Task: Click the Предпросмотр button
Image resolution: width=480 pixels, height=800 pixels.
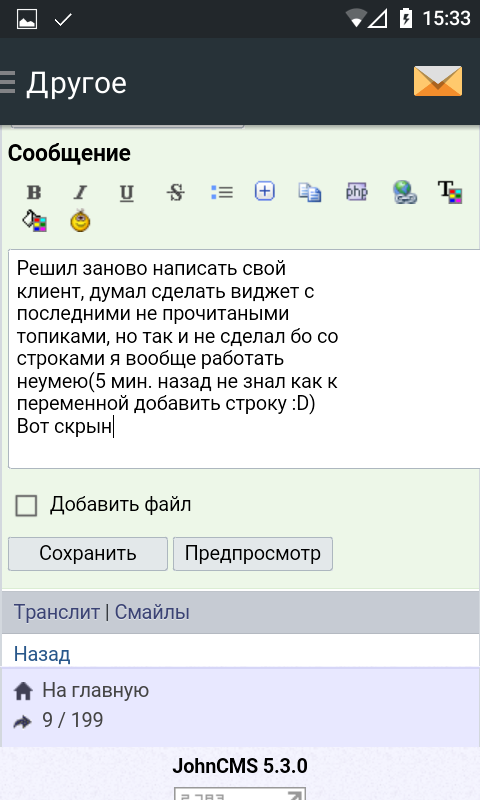Action: click(252, 554)
